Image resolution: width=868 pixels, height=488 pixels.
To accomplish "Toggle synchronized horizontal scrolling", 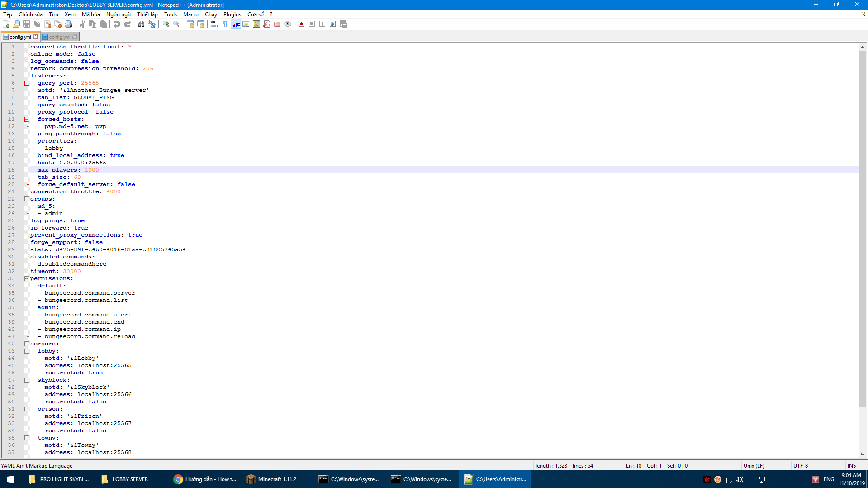I will (201, 24).
